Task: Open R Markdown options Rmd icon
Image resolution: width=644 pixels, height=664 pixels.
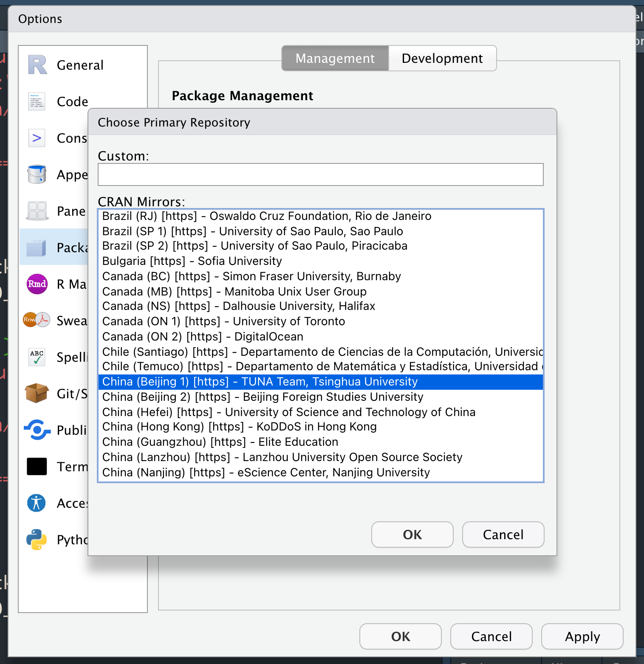Action: click(37, 284)
